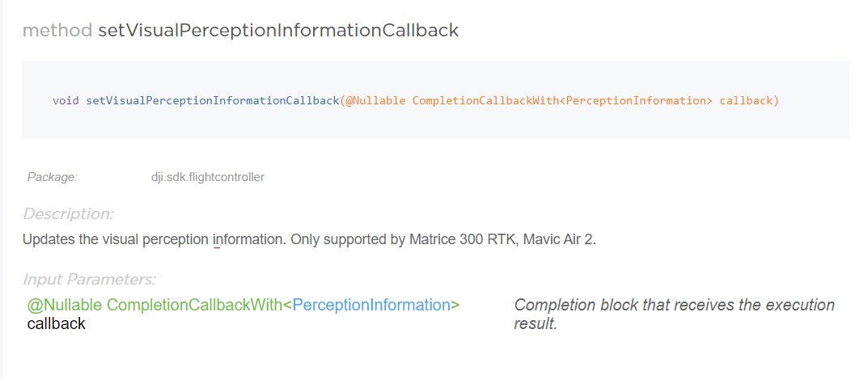Click the word "method" in the heading
Viewport: 868px width, 380px height.
point(57,32)
